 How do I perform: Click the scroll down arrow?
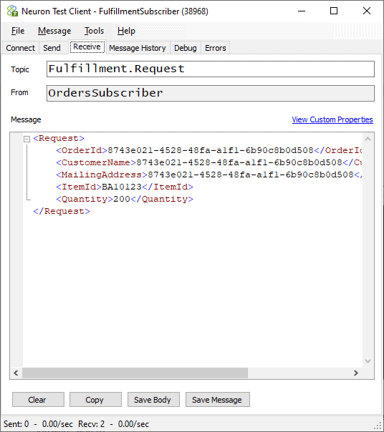tap(368, 361)
